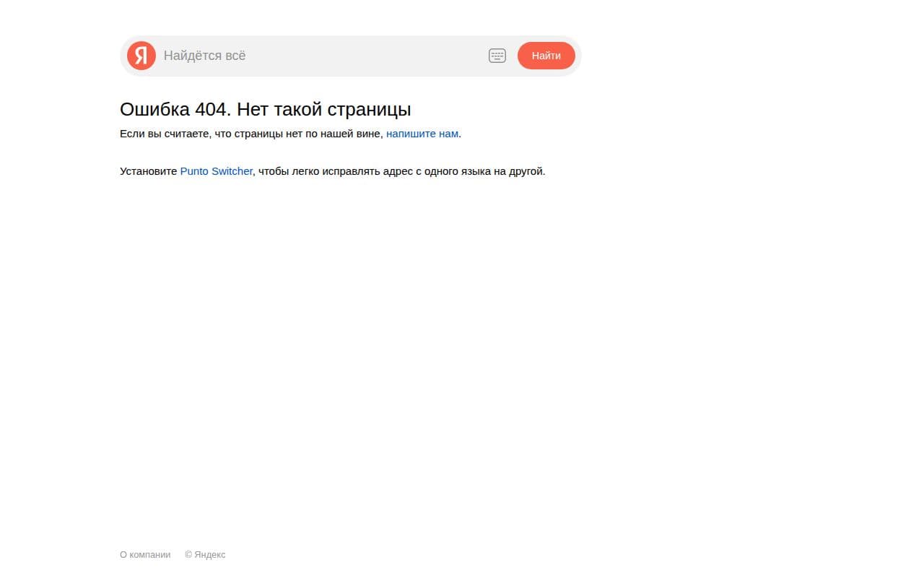Open the О компании footer link
The width and height of the screenshot is (924, 578).
click(145, 555)
